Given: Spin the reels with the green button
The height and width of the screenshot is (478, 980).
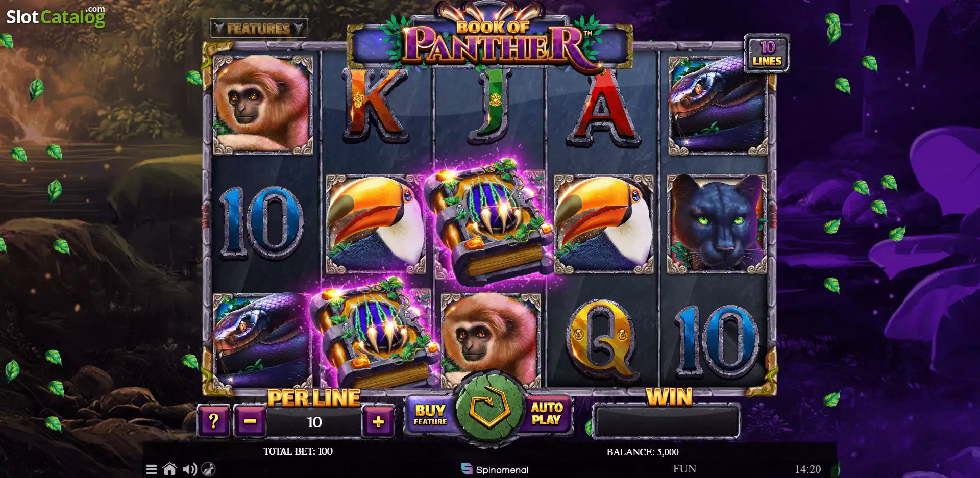Looking at the screenshot, I should point(489,409).
